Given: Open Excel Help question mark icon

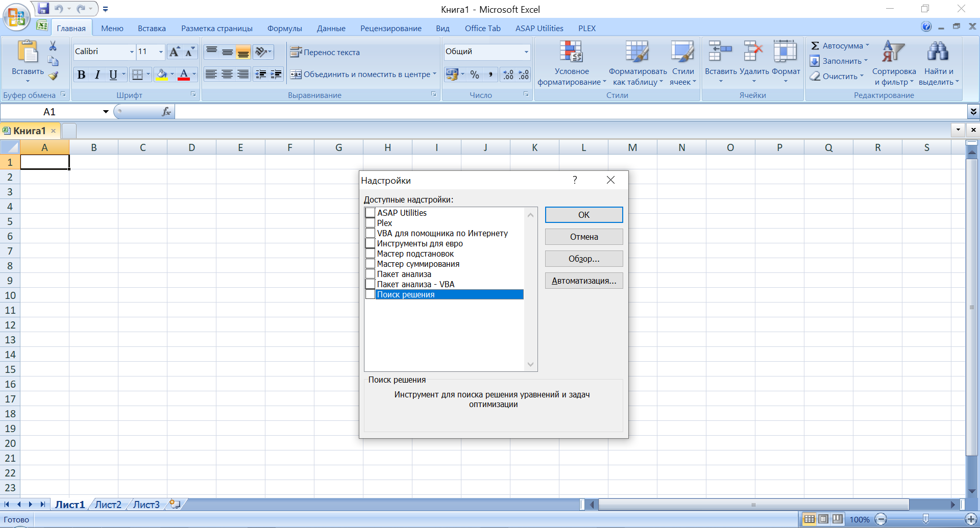Looking at the screenshot, I should click(x=926, y=27).
